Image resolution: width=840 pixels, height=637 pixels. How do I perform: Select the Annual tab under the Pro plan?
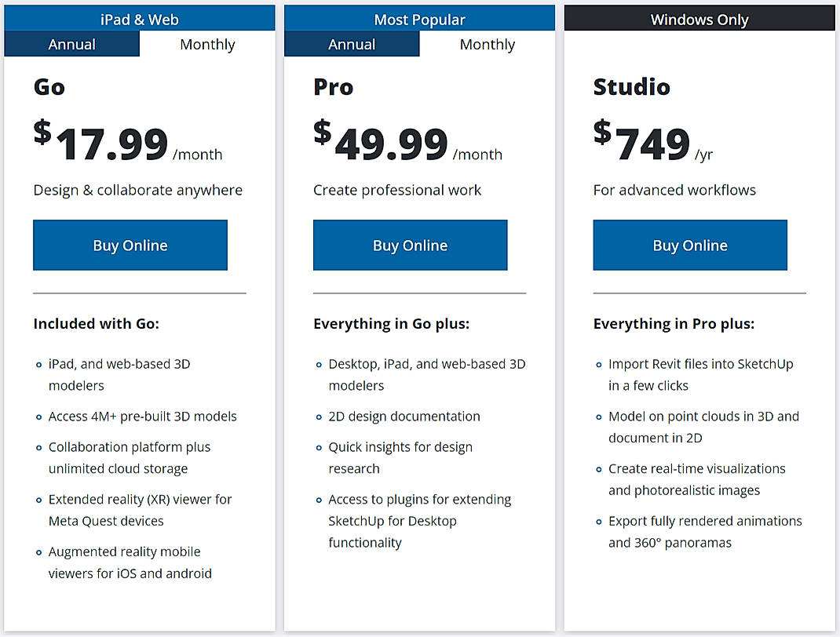point(351,44)
